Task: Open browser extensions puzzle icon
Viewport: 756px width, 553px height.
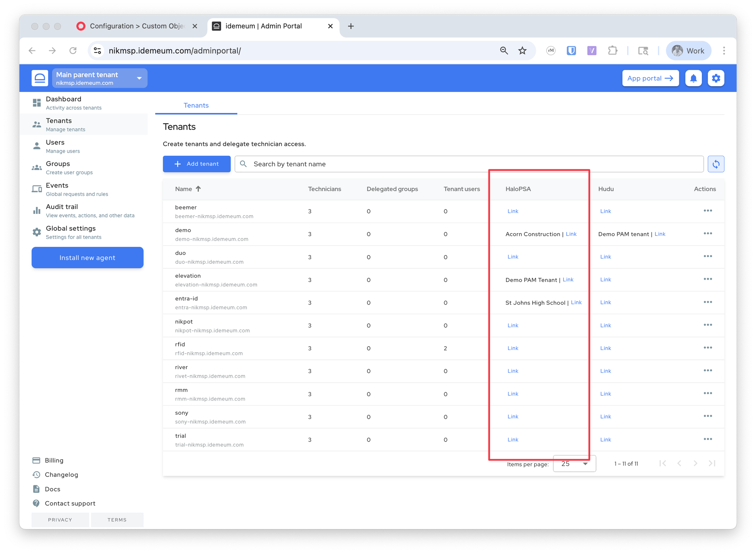Action: coord(612,51)
